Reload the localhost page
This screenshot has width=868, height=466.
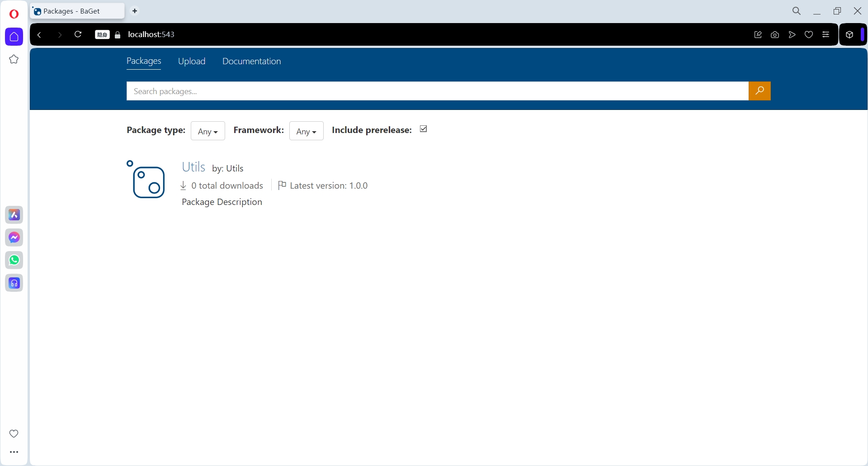click(78, 34)
